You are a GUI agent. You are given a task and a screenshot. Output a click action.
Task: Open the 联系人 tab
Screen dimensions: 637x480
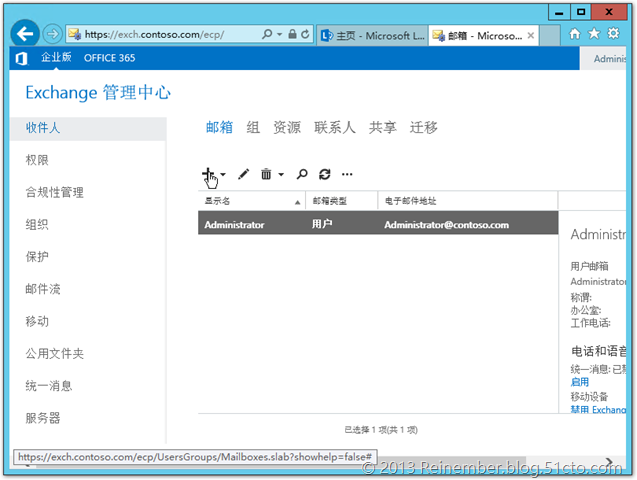334,127
